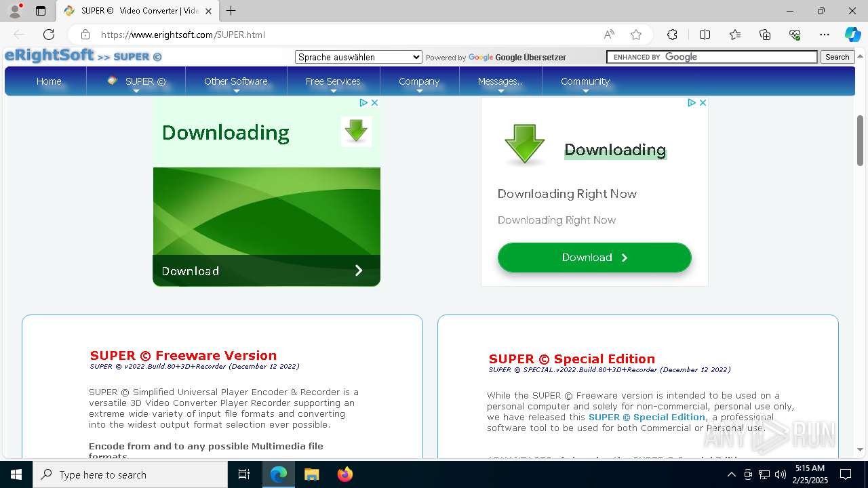Open Task View on taskbar
868x488 pixels.
coord(244,474)
